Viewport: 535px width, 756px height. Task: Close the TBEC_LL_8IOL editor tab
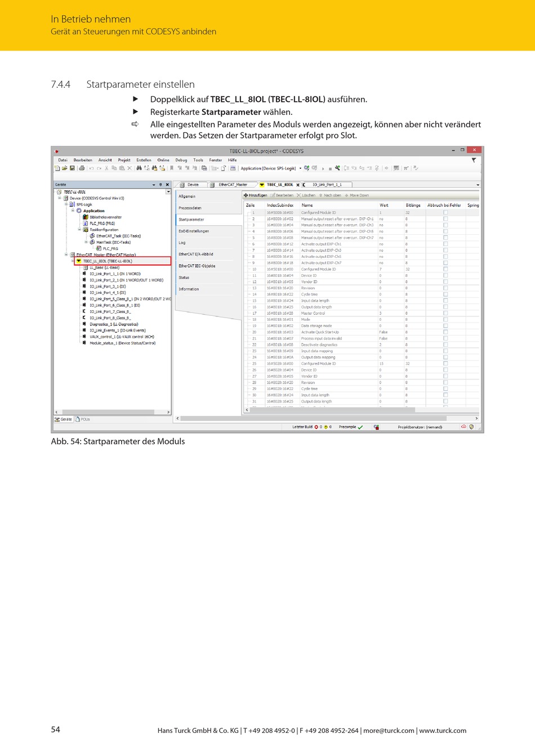tap(298, 185)
